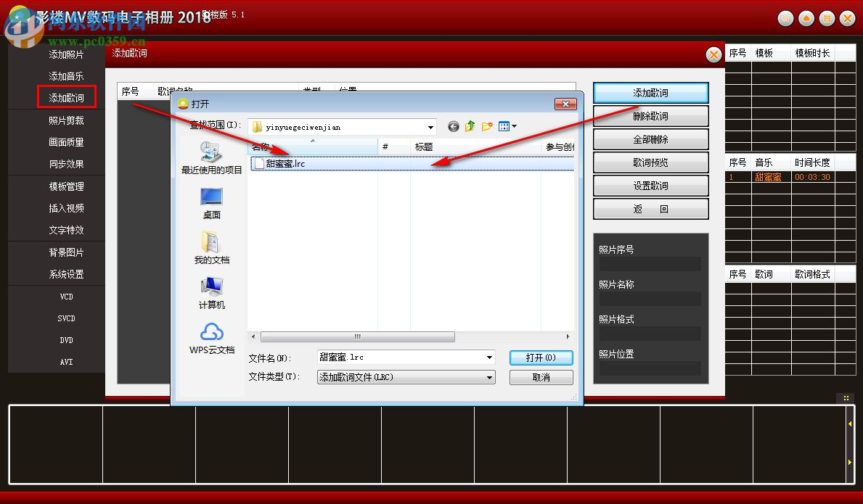Click the 取消 button
This screenshot has height=504, width=863.
541,377
